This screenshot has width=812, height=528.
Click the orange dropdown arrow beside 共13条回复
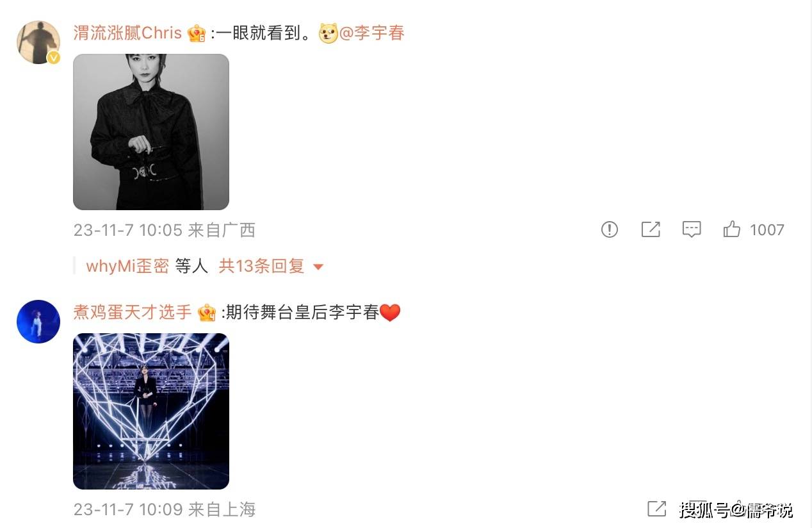318,267
